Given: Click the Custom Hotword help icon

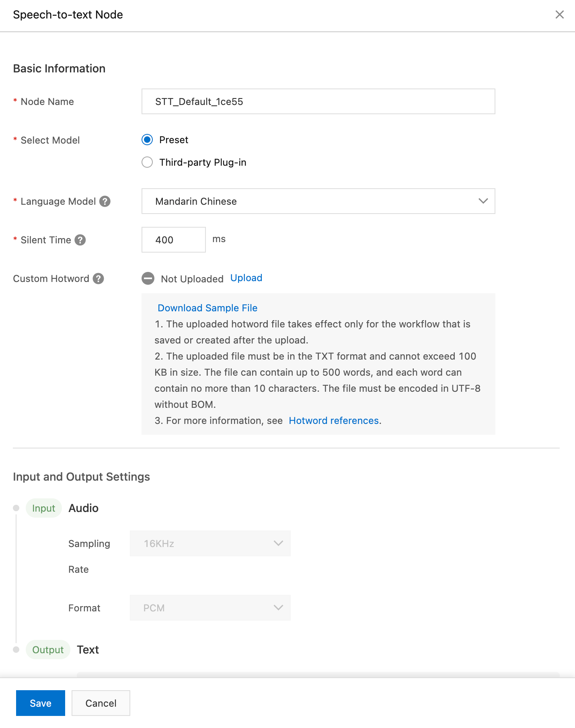Looking at the screenshot, I should [99, 278].
